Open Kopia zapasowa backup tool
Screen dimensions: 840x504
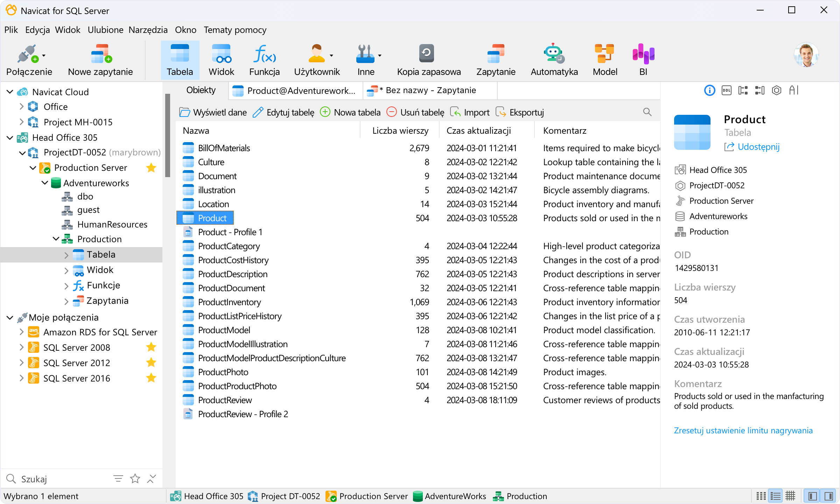(429, 60)
